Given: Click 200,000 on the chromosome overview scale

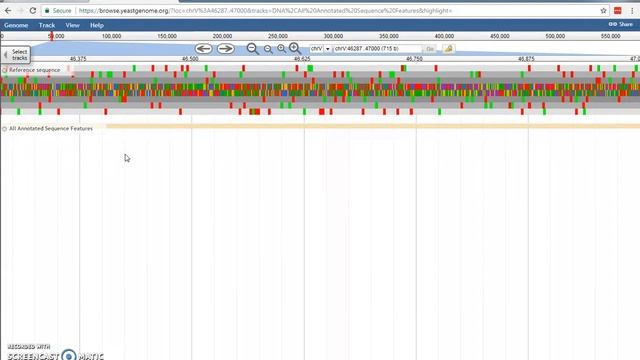Looking at the screenshot, I should point(222,36).
